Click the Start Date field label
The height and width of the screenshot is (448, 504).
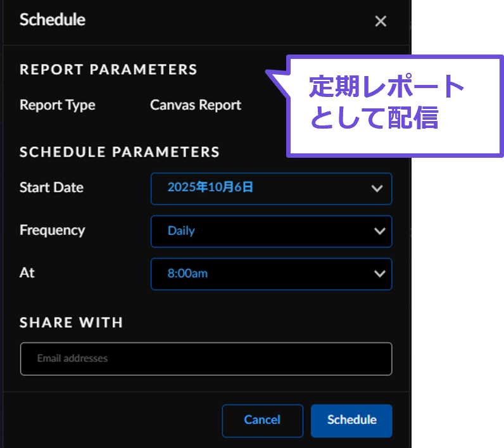[x=51, y=188]
